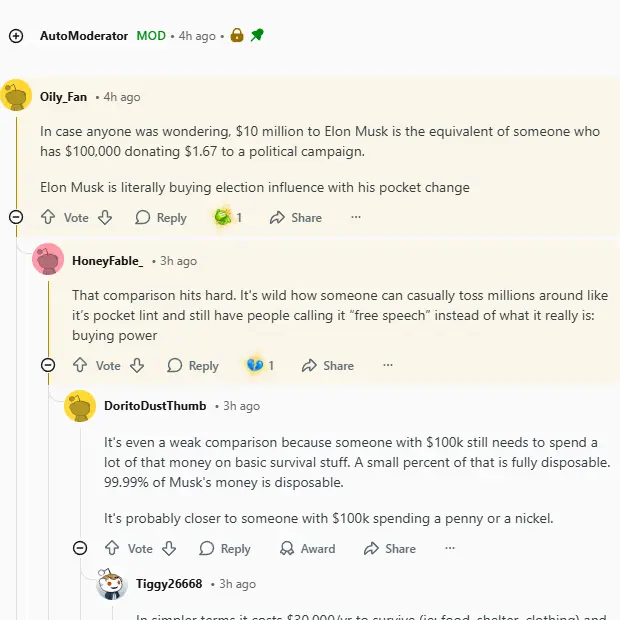The width and height of the screenshot is (620, 620).
Task: Upvote Oily_Fan's comment
Action: coord(48,217)
